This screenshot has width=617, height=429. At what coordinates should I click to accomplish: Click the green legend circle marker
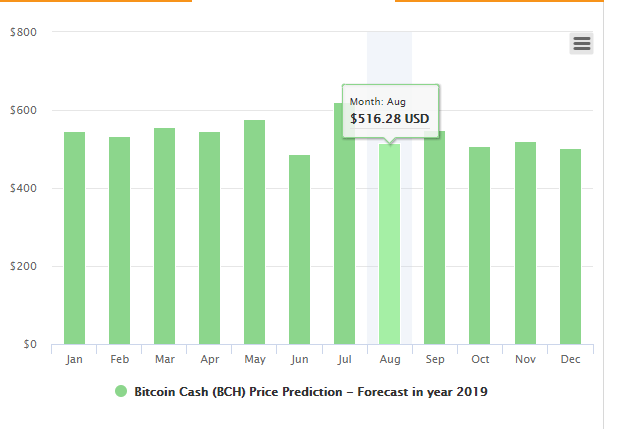pyautogui.click(x=121, y=391)
